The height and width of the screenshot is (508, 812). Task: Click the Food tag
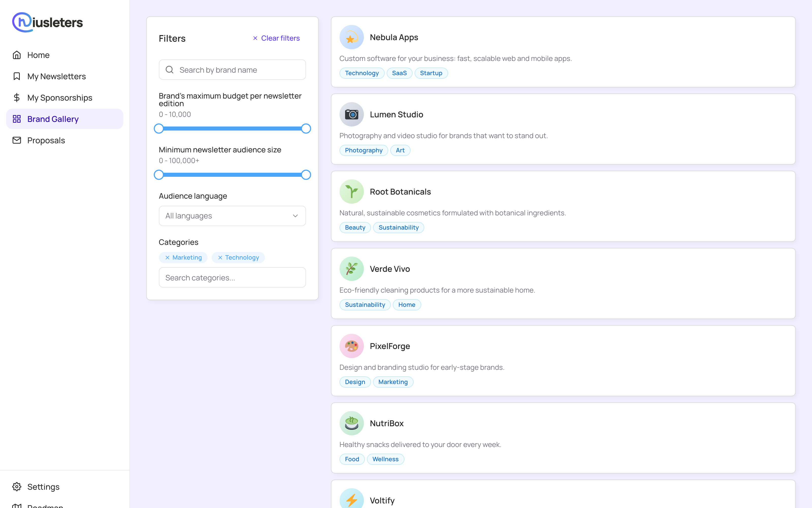click(352, 459)
